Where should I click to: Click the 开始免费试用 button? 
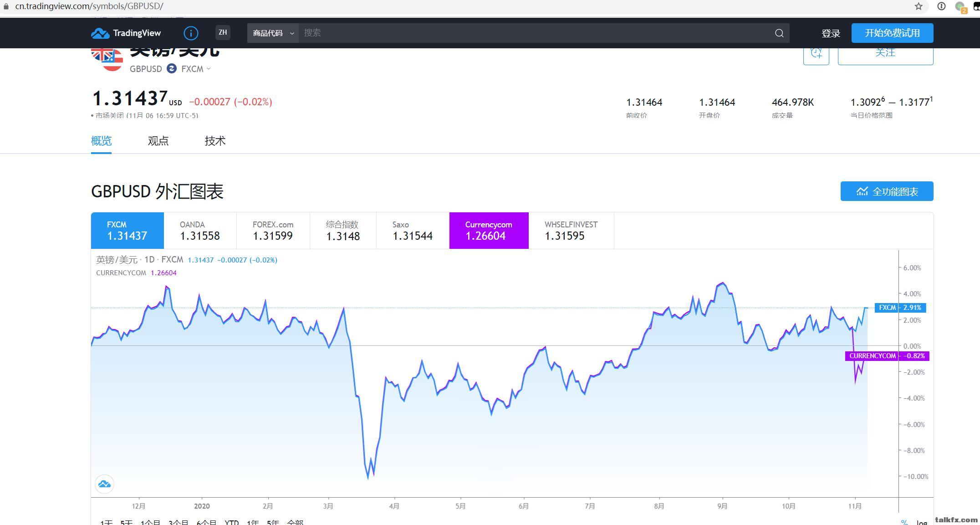[892, 33]
